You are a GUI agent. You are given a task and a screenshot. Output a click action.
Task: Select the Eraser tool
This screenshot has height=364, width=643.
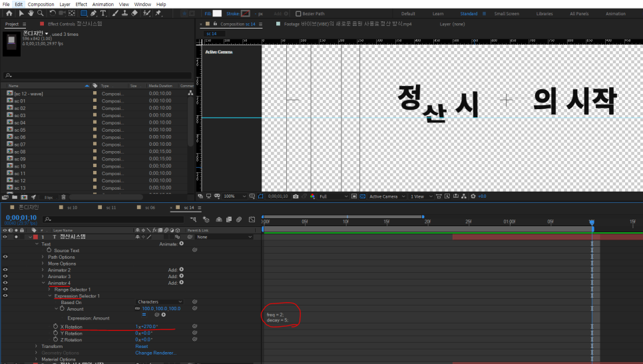[x=134, y=13]
